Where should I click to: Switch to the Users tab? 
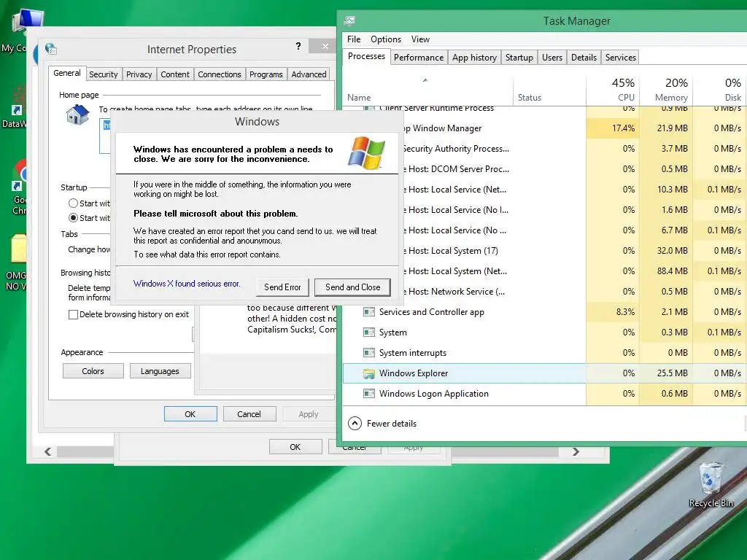(552, 58)
